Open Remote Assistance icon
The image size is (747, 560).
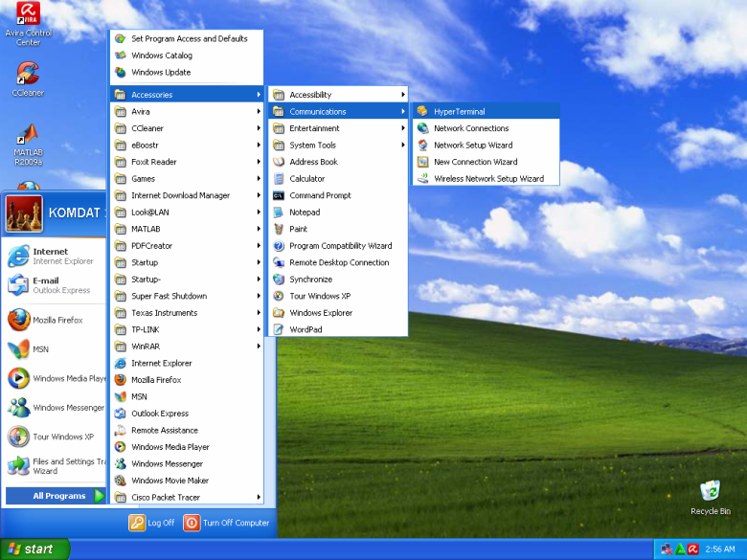(121, 430)
